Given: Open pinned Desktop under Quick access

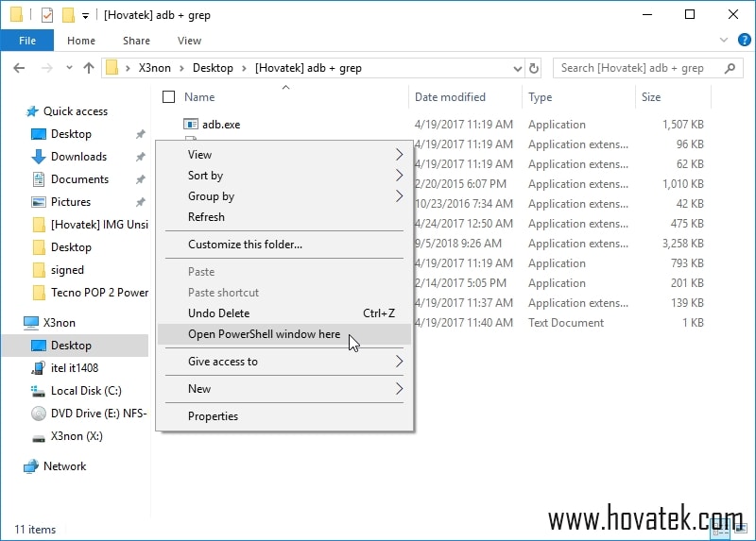Looking at the screenshot, I should point(71,134).
